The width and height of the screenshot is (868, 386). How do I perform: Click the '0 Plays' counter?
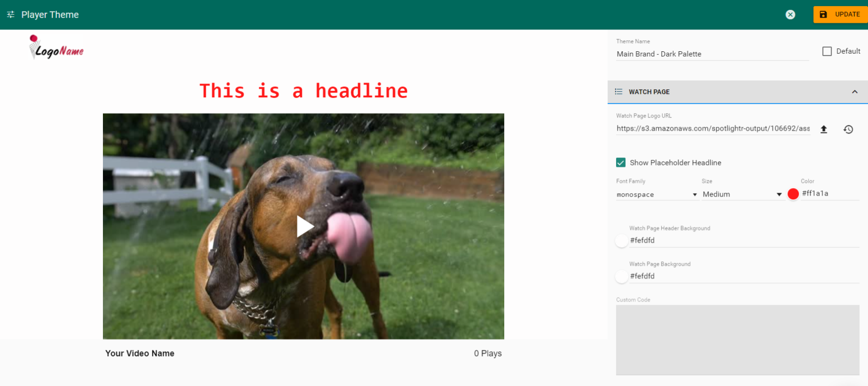pos(488,353)
